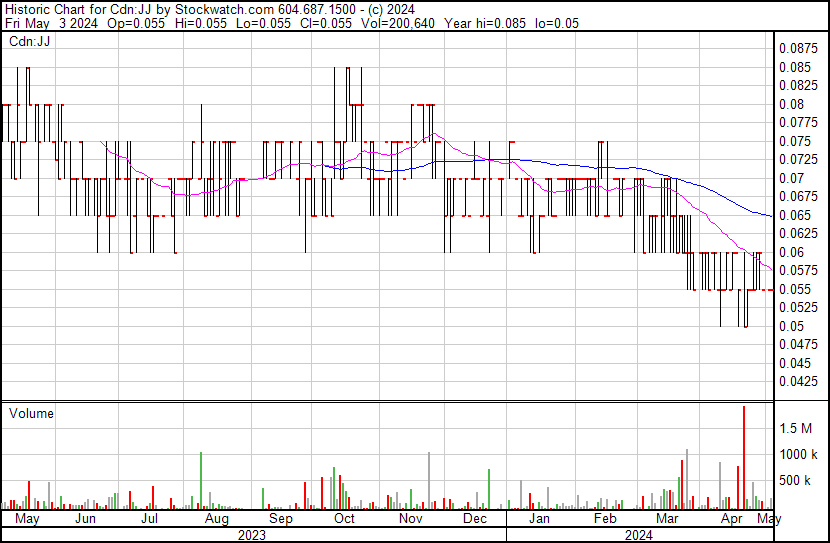Click the 1.5 M volume axis label
The height and width of the screenshot is (543, 830).
tap(795, 428)
